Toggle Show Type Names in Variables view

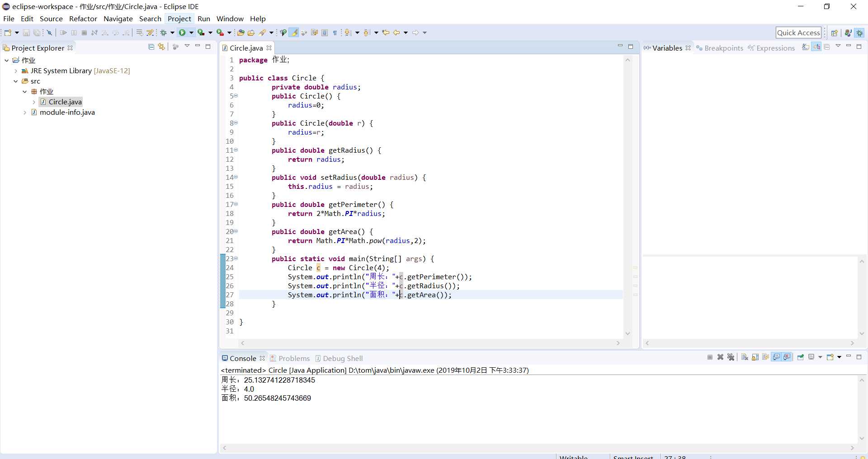pos(805,47)
